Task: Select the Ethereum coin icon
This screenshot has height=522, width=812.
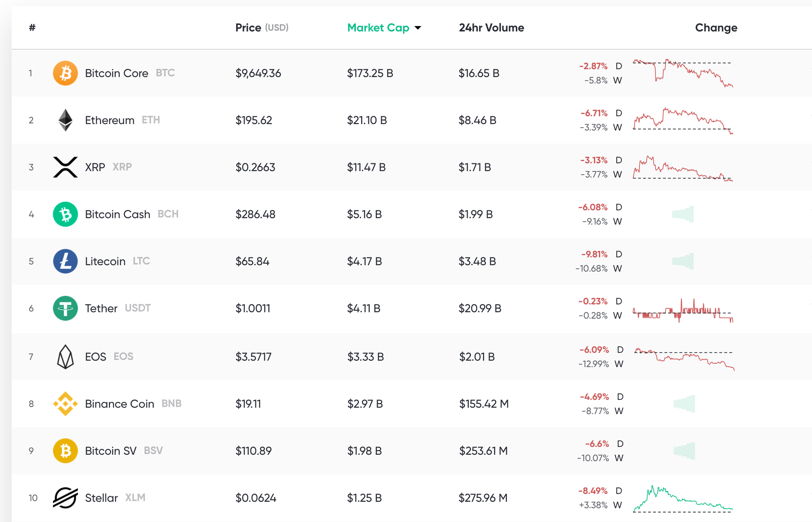Action: (x=65, y=120)
